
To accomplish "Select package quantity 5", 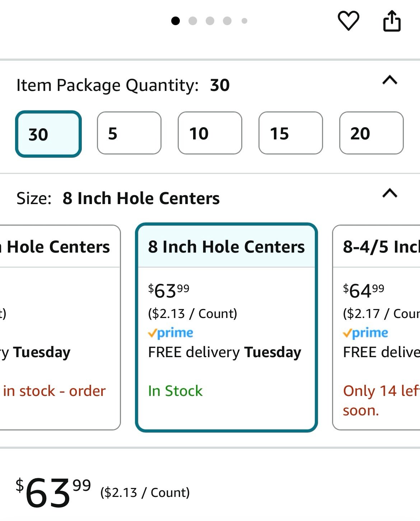I will coord(129,133).
